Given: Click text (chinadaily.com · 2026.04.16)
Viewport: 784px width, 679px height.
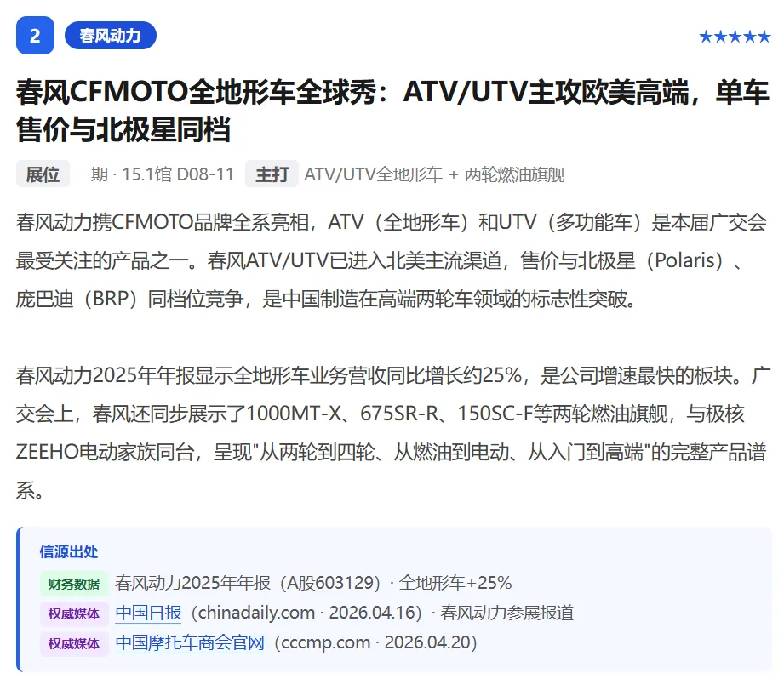Looking at the screenshot, I should [307, 613].
